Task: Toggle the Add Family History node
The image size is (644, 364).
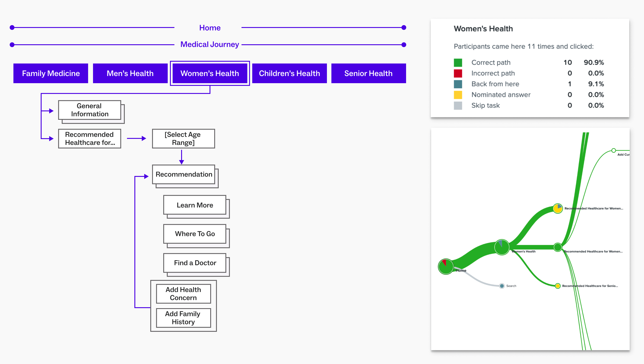Action: coord(190,317)
